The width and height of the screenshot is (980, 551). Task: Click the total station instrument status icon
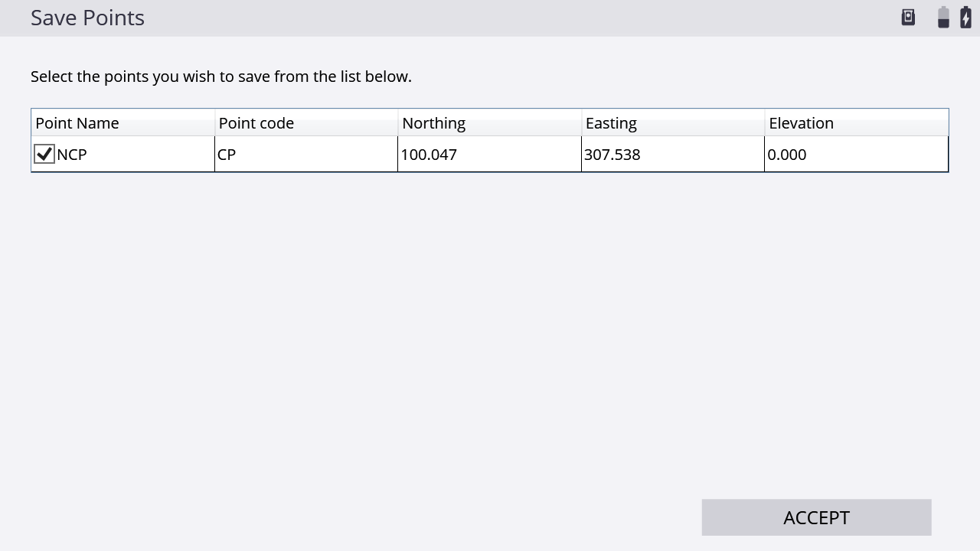point(908,17)
